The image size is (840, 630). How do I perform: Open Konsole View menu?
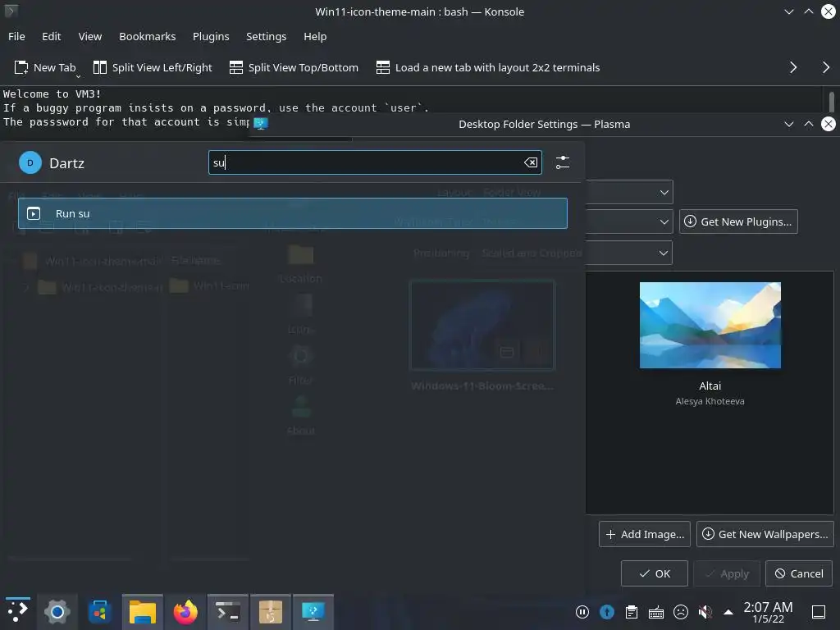click(x=90, y=36)
